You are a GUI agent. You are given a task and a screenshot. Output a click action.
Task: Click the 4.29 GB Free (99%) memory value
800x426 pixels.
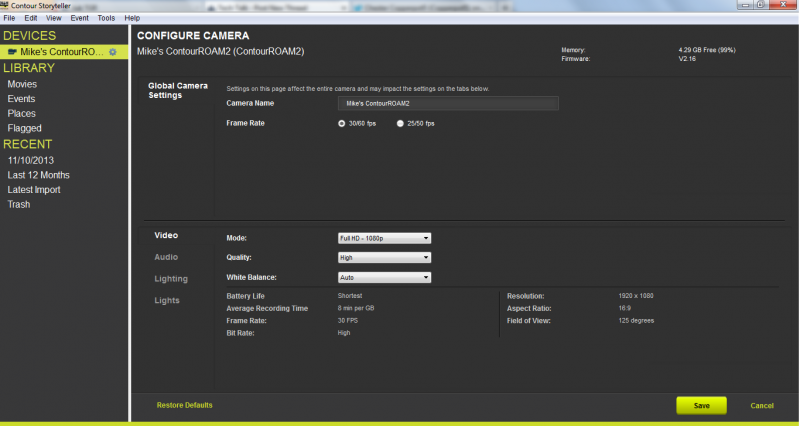pos(707,50)
